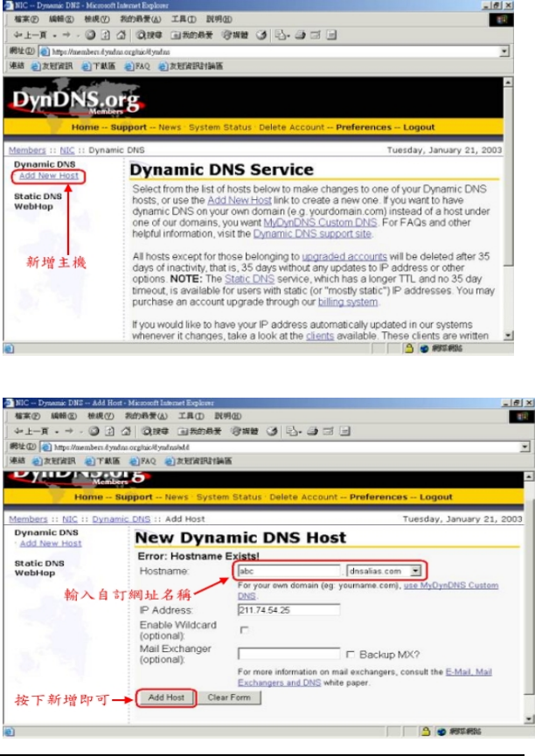Screen dimensions: 535x756
Task: Click Preferences in lower window yellow nav bar
Action: tap(379, 497)
